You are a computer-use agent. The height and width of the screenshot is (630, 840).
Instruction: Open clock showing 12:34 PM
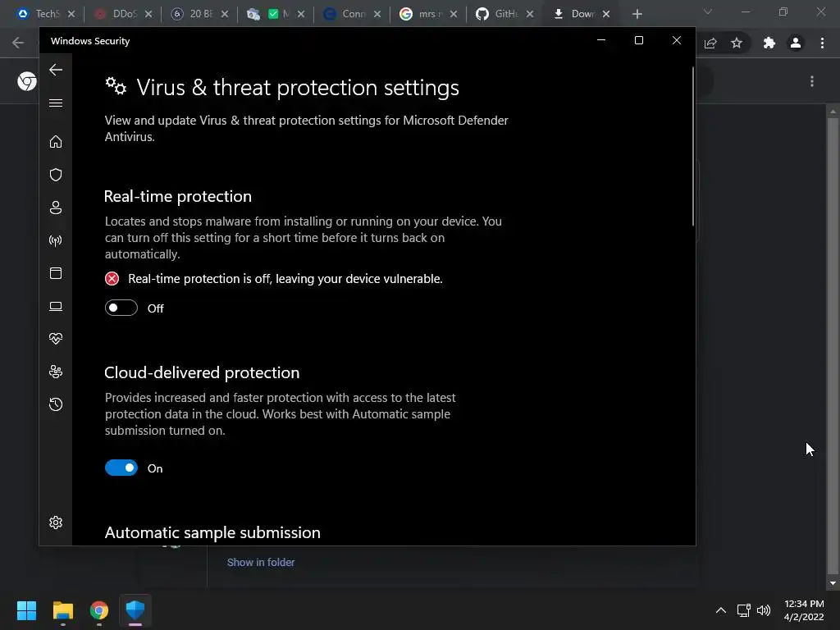804,610
